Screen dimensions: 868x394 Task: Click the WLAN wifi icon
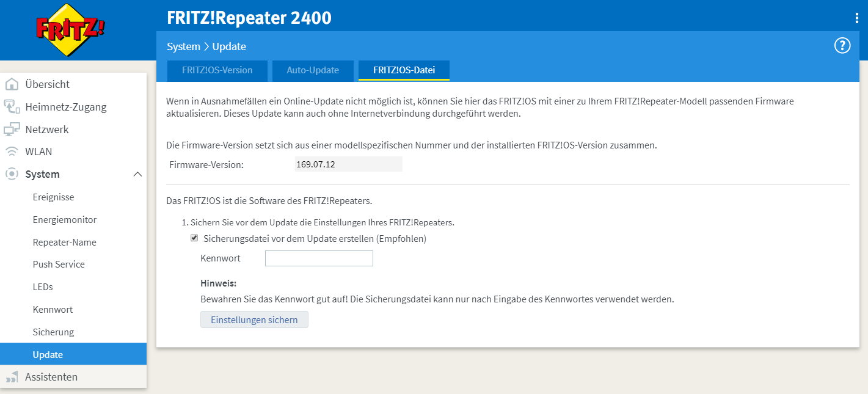(x=12, y=151)
